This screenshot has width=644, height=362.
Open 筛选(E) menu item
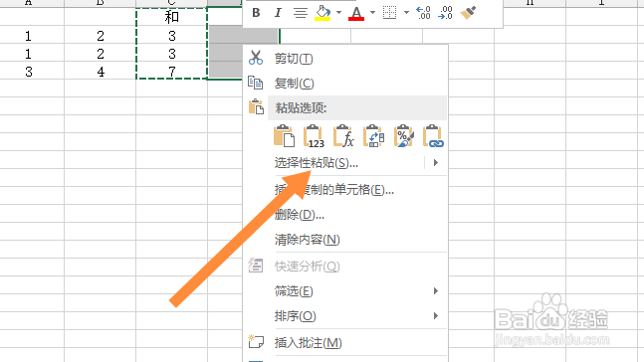(x=294, y=291)
